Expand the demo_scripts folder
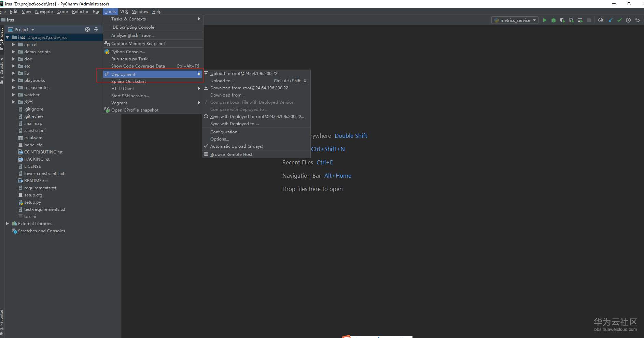 tap(14, 52)
